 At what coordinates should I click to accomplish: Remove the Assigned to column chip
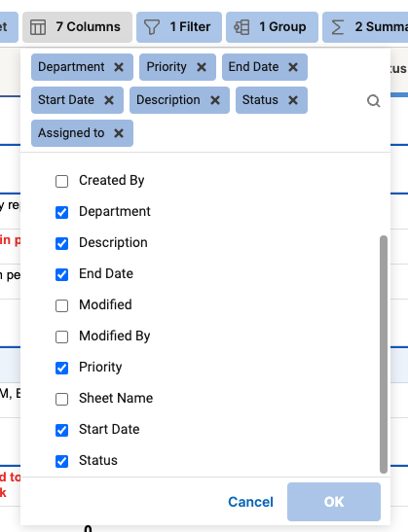coord(119,133)
